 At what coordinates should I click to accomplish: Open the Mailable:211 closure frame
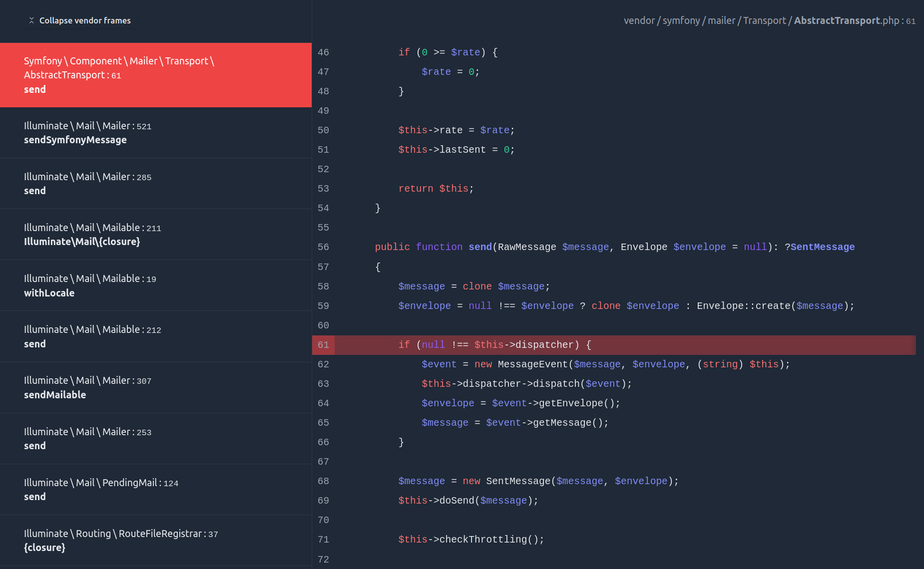tap(156, 235)
